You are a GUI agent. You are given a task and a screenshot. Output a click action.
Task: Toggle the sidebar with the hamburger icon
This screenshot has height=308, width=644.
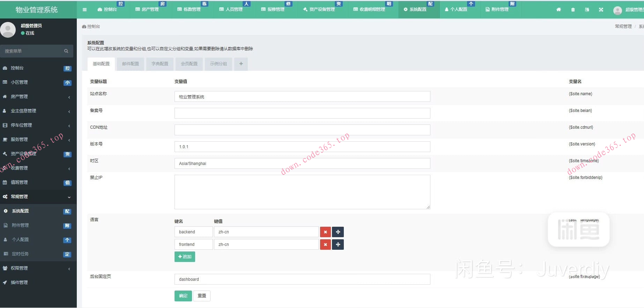pos(84,9)
